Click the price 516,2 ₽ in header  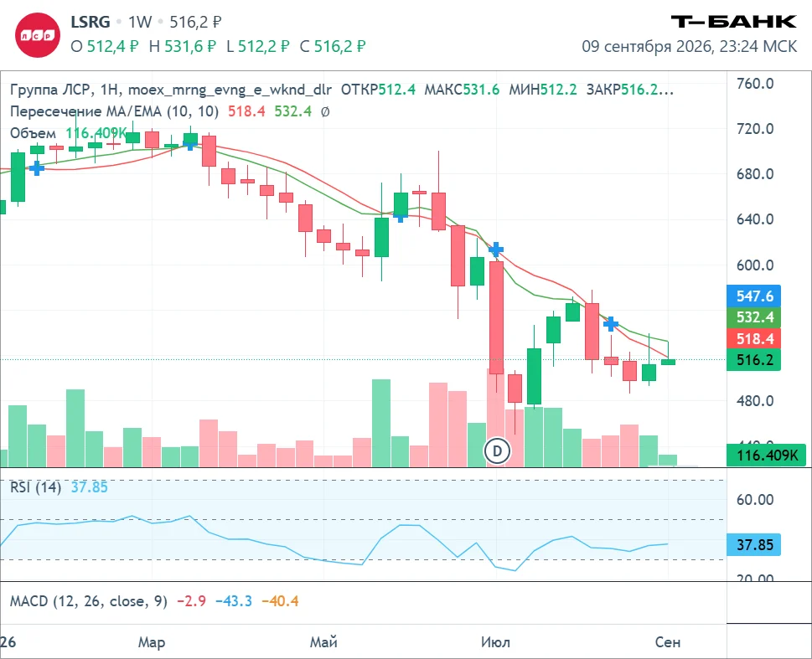[x=195, y=22]
